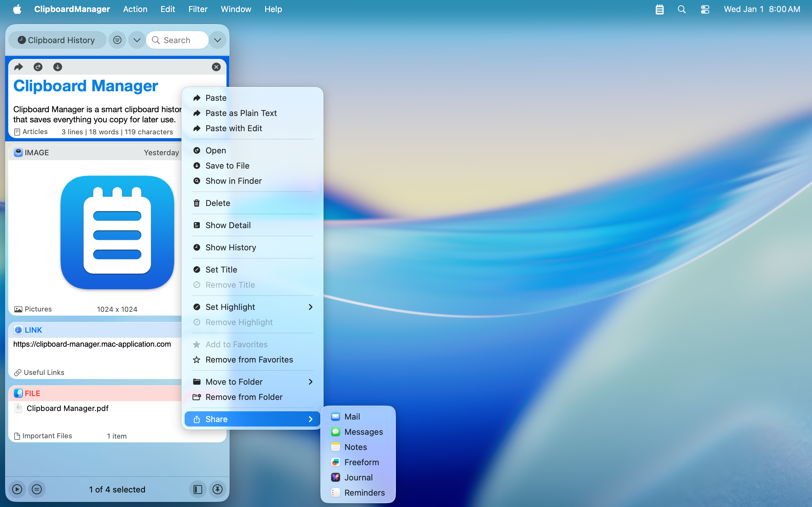Image resolution: width=812 pixels, height=507 pixels.
Task: Select the app icon image clip thumbnail
Action: point(117,232)
